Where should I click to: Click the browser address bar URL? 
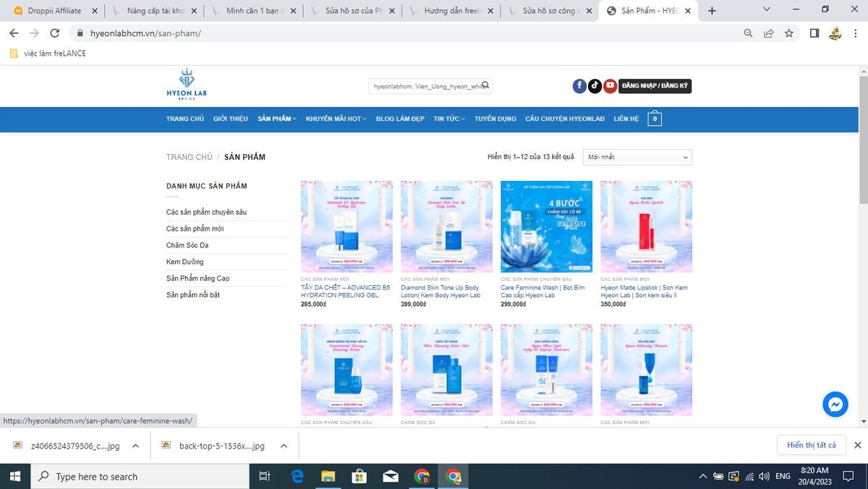click(x=145, y=33)
